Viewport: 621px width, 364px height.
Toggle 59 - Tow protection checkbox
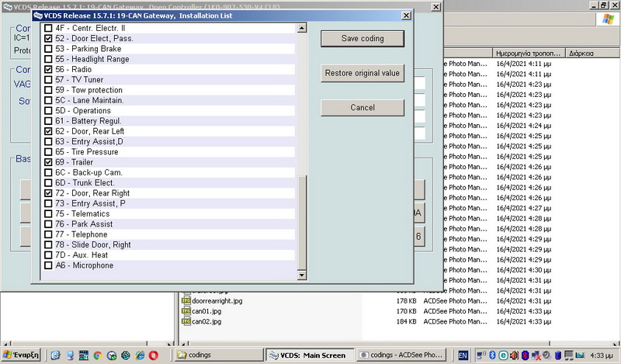coord(48,90)
